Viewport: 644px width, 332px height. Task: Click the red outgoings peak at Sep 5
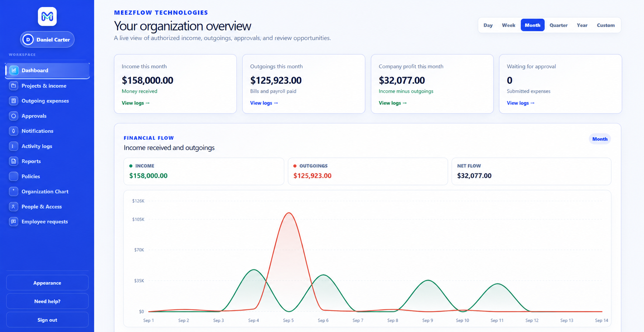[x=288, y=213]
